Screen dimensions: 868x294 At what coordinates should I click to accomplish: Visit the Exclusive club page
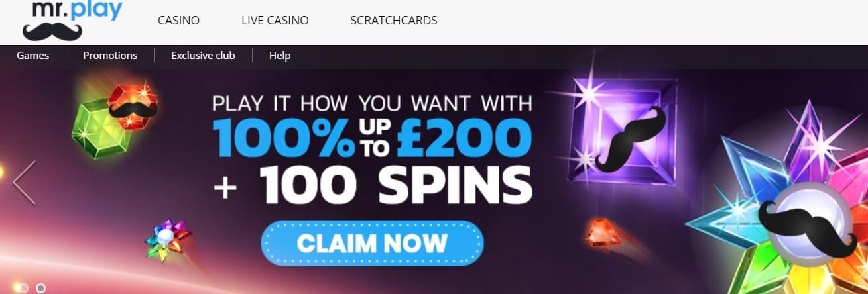(203, 56)
